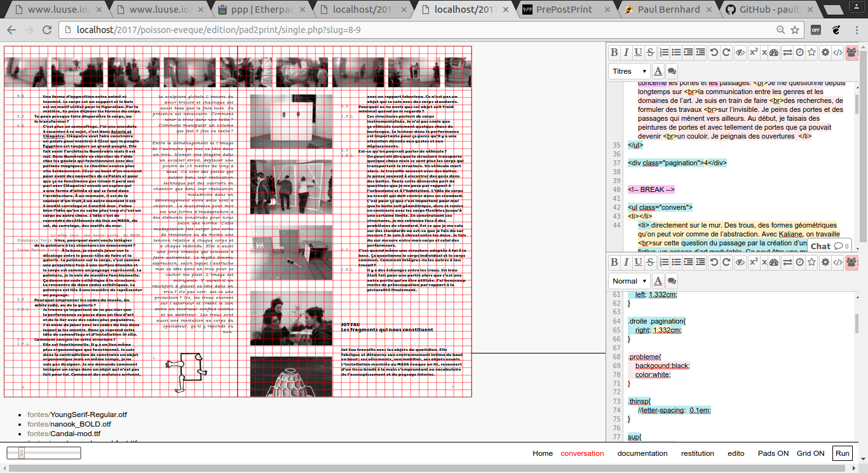The height and width of the screenshot is (473, 868).
Task: Open the Normal style dropdown in lower pad
Action: coord(629,281)
